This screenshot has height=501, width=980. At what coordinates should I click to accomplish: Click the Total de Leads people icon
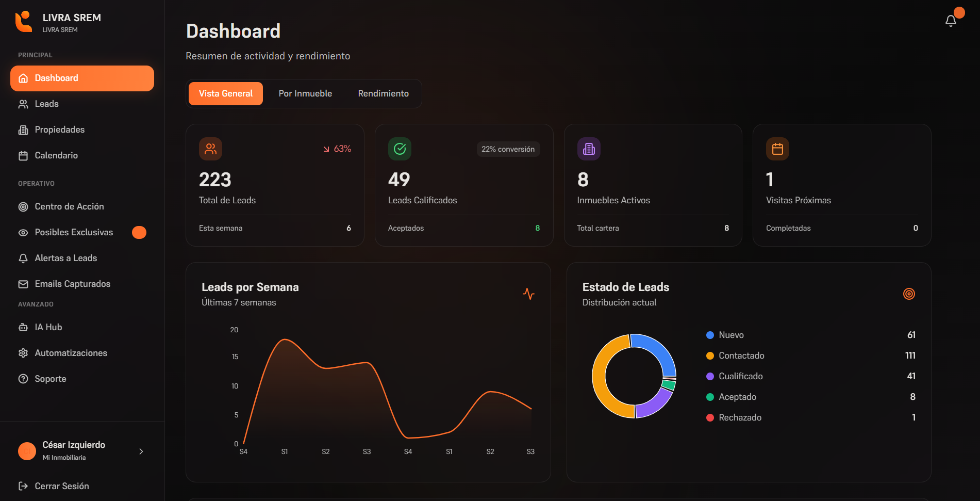coord(210,149)
